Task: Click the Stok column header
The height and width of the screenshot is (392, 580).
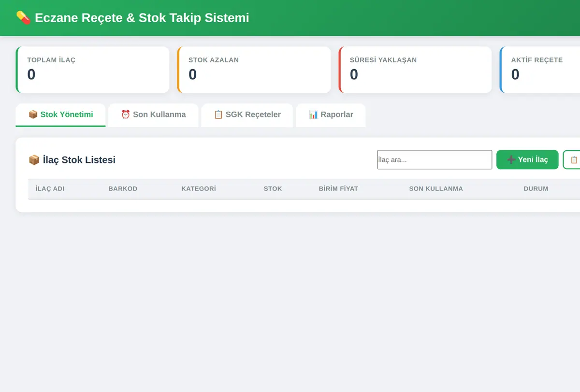Action: pyautogui.click(x=273, y=189)
